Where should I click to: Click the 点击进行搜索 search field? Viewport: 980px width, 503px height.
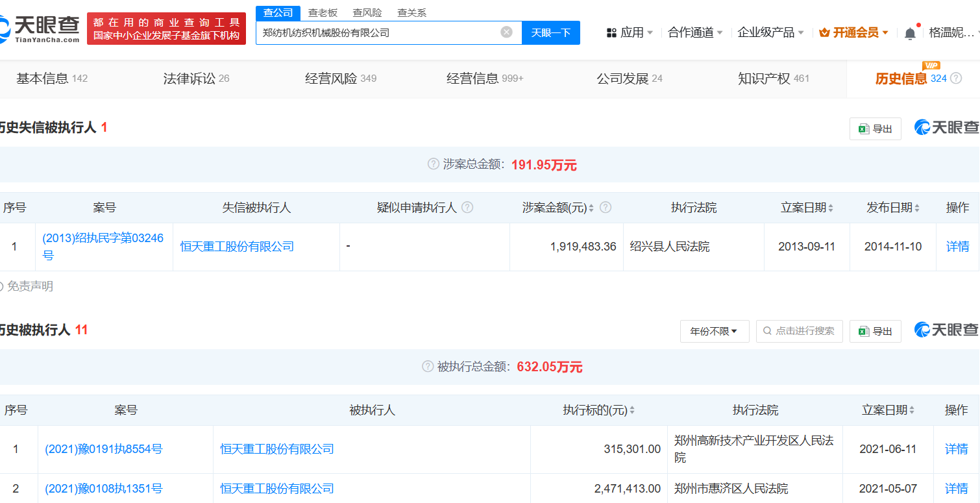point(799,331)
